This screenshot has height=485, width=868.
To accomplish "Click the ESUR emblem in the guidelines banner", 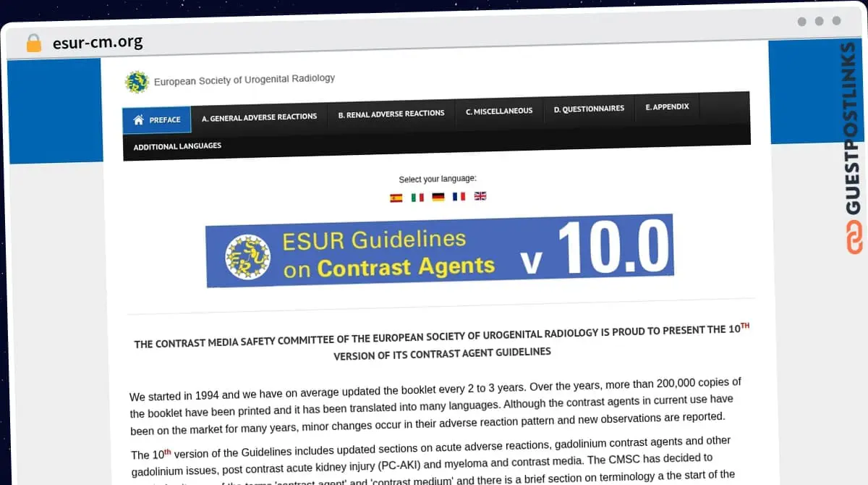I will [x=247, y=257].
